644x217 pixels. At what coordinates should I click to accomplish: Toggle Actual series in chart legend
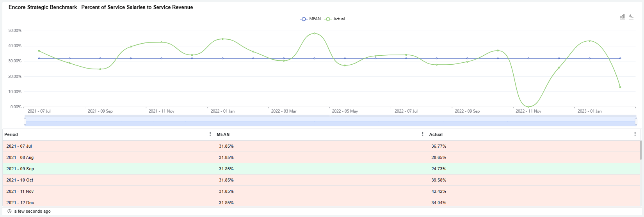335,19
